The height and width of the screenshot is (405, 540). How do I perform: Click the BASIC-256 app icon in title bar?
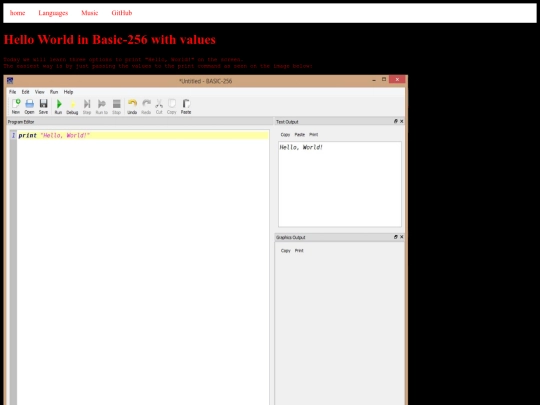coord(10,81)
